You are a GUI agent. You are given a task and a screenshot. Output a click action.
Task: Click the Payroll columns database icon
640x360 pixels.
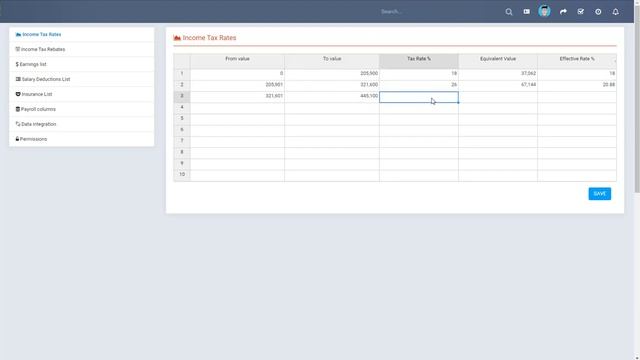(18, 109)
